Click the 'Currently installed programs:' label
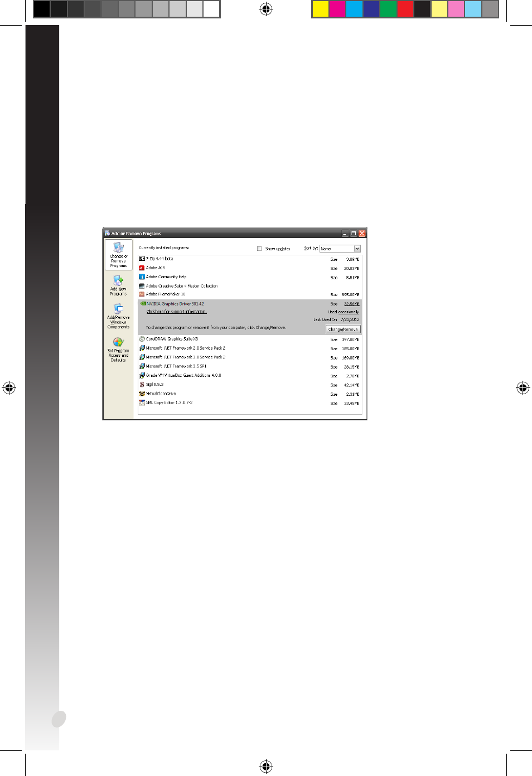532x776 pixels. [164, 248]
